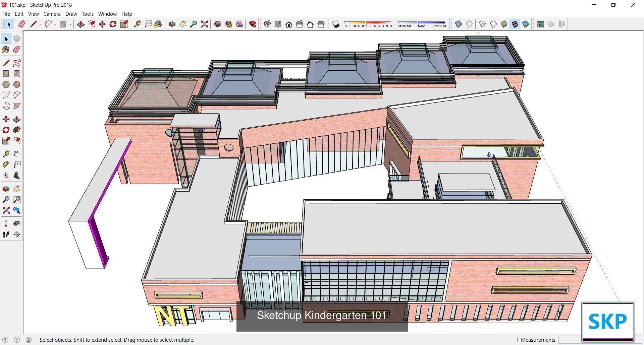
Task: Switch to Left view
Action: point(321,24)
